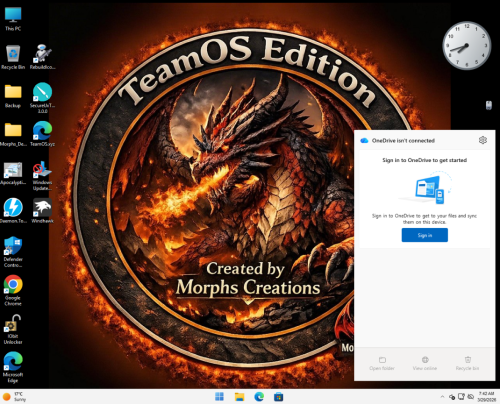Launch File Explorer from the taskbar

239,397
